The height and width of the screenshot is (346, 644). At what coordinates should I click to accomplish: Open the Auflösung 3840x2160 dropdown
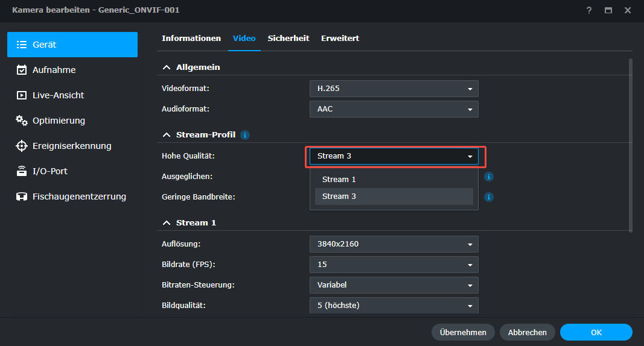[x=394, y=244]
